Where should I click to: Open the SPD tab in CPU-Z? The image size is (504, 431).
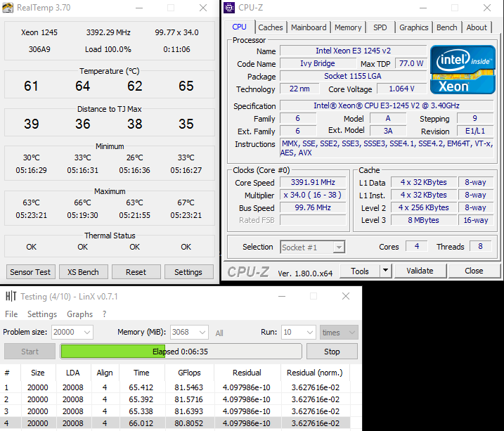380,27
